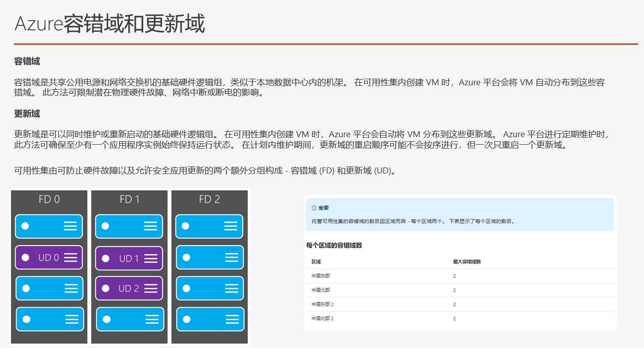
Task: Click the 区域 column header
Action: click(x=316, y=262)
